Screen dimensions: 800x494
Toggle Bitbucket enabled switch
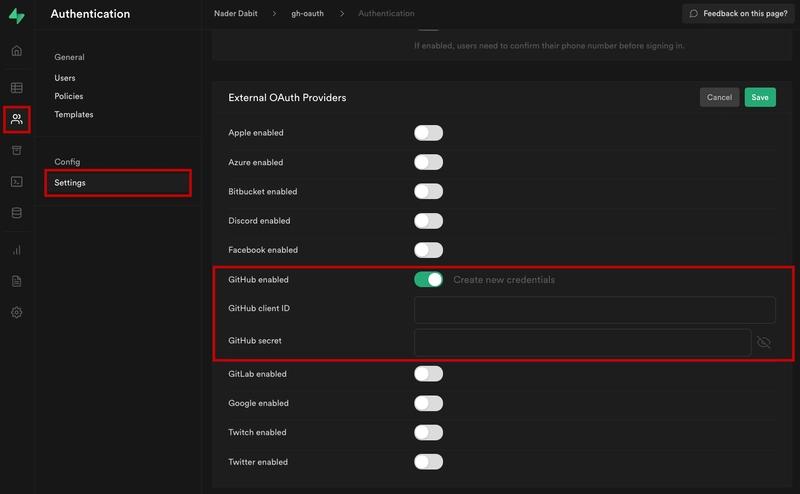429,191
